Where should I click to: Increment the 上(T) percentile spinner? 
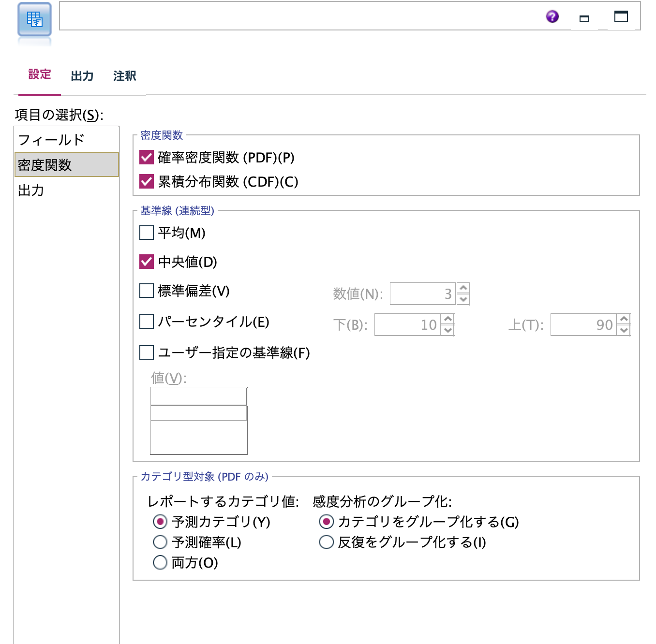[x=624, y=320]
